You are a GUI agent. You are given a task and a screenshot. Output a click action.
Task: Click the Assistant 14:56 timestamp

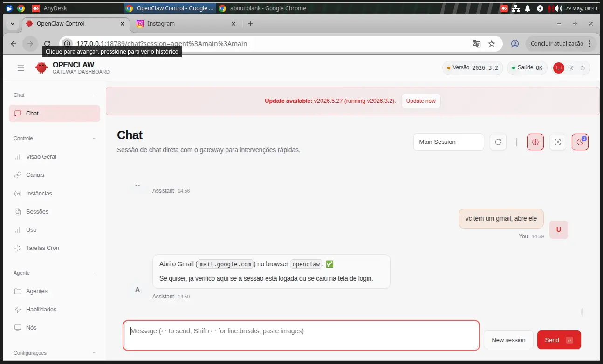click(171, 191)
